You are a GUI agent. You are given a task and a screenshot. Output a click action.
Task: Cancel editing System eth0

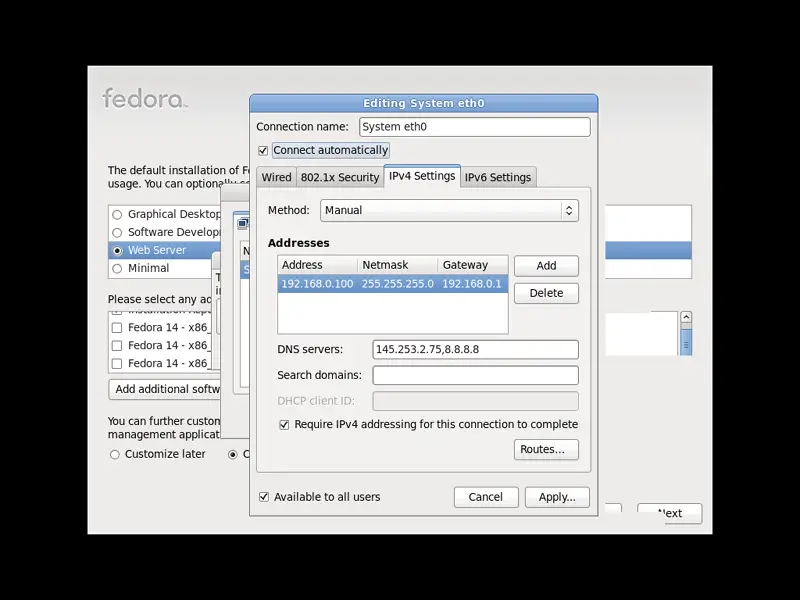(485, 497)
